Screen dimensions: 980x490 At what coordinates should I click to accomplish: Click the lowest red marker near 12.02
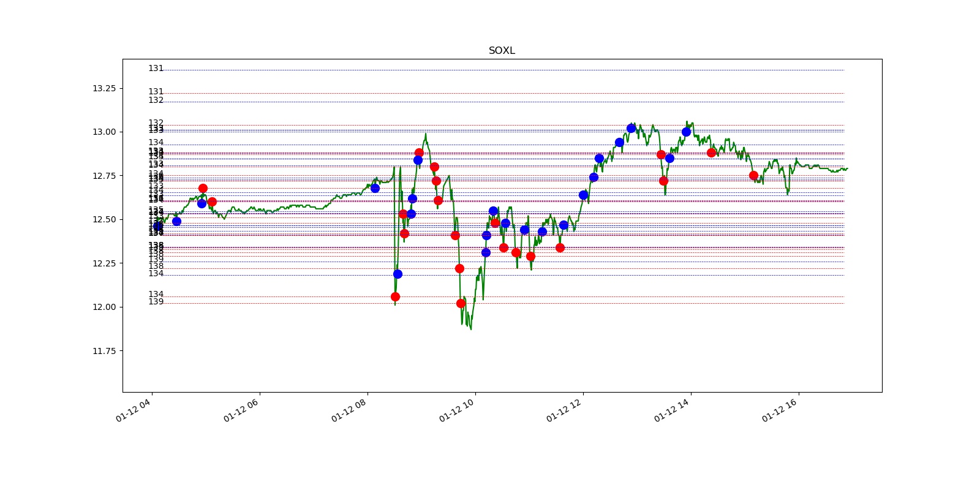coord(461,303)
